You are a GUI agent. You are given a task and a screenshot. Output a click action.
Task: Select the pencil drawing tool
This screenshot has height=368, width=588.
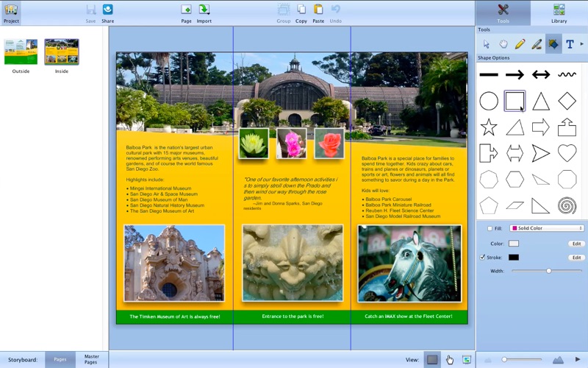[520, 44]
